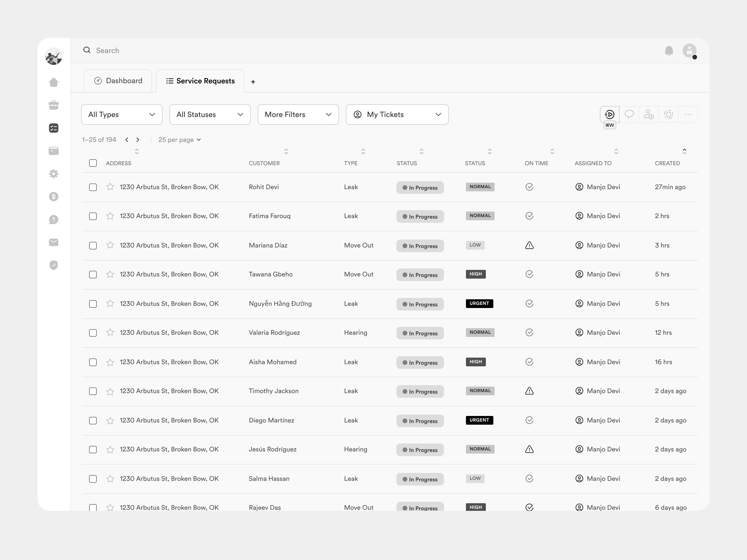Open the dollar billing sidebar icon

54,196
